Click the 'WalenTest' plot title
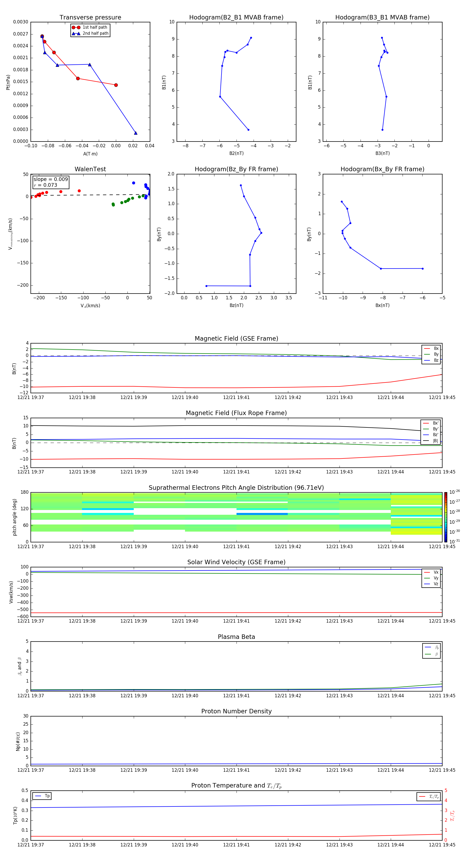The image size is (473, 868). [90, 169]
